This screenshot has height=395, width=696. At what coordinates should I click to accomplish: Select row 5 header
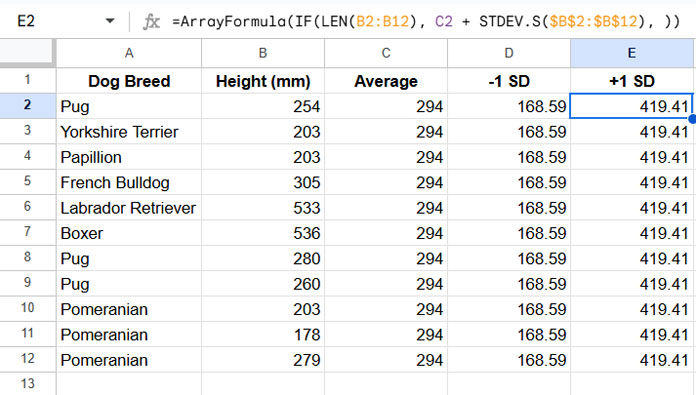point(28,182)
